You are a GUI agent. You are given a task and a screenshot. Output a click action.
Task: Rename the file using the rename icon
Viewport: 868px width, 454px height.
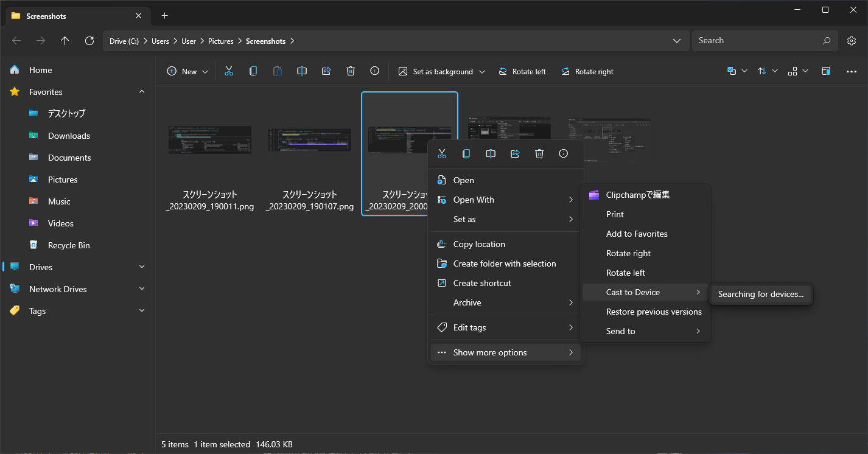point(491,153)
